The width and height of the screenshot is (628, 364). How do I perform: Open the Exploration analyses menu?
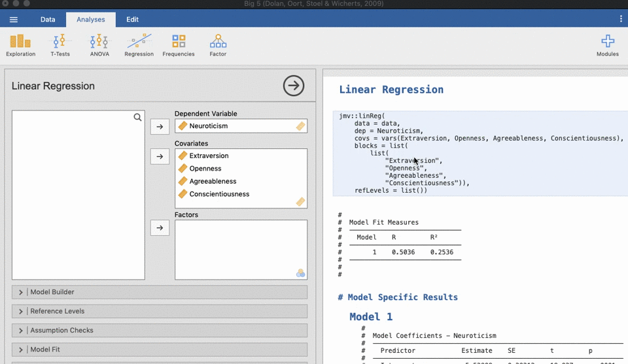tap(20, 45)
